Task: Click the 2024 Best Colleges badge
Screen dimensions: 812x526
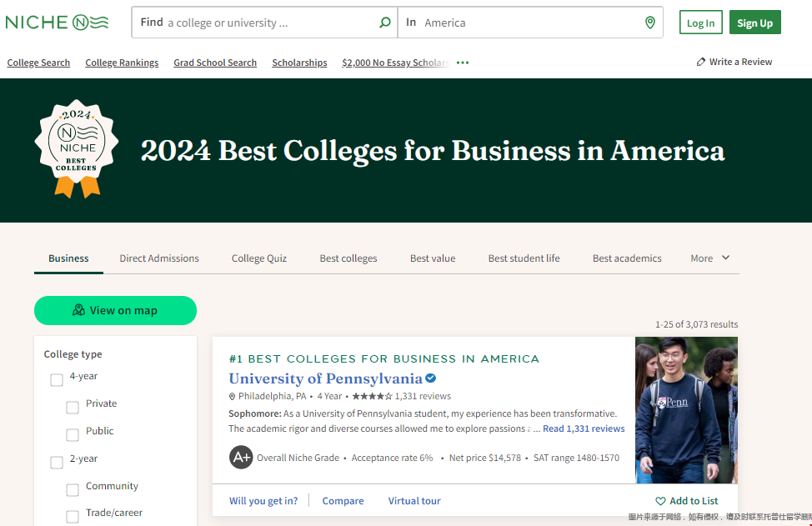Action: tap(77, 148)
